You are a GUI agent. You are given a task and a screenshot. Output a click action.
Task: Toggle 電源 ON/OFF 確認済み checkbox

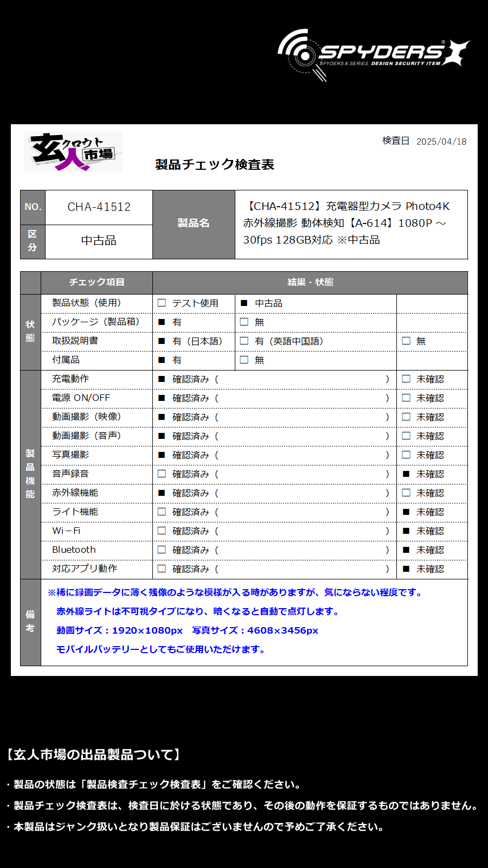162,398
